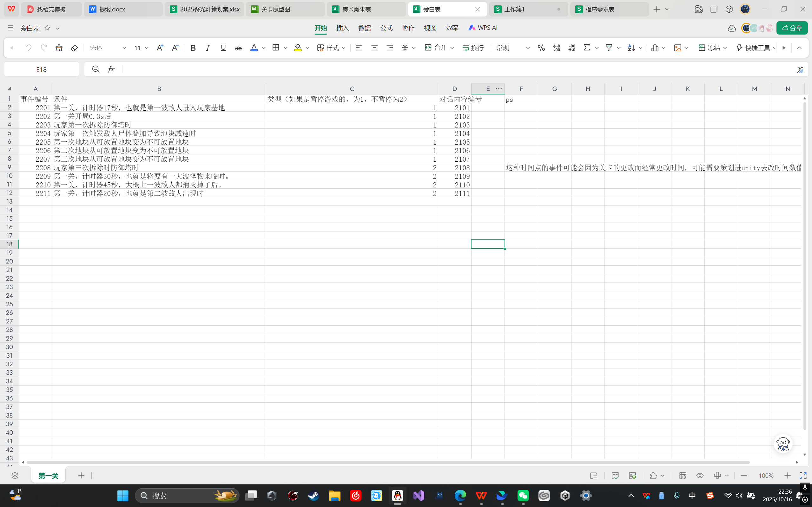Click the increase font size icon

[160, 48]
